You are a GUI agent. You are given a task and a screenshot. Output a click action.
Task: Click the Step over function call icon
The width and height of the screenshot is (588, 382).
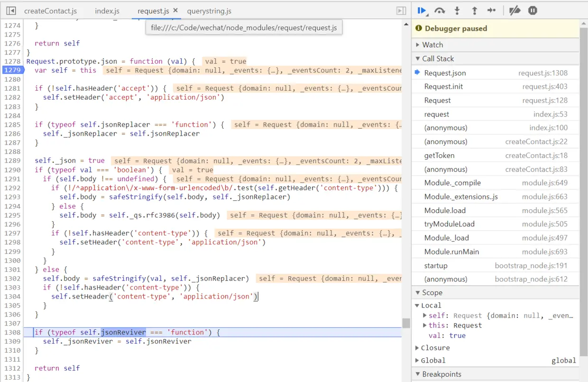440,10
